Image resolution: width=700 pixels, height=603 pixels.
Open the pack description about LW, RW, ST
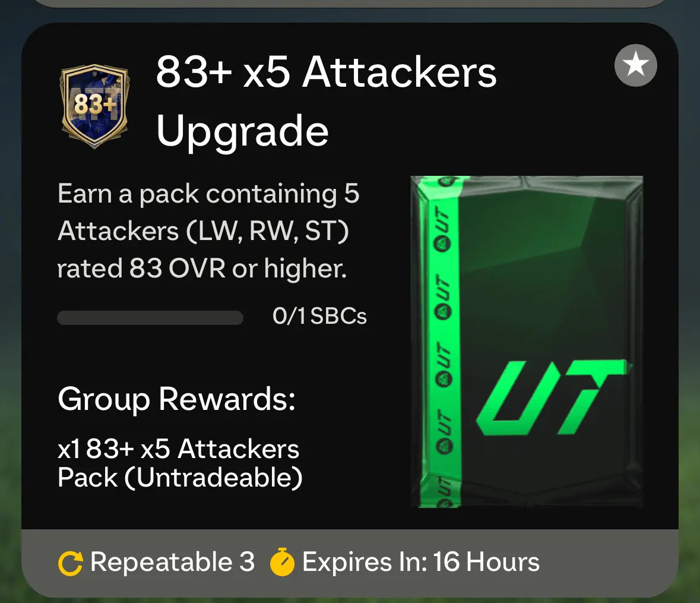coord(208,231)
